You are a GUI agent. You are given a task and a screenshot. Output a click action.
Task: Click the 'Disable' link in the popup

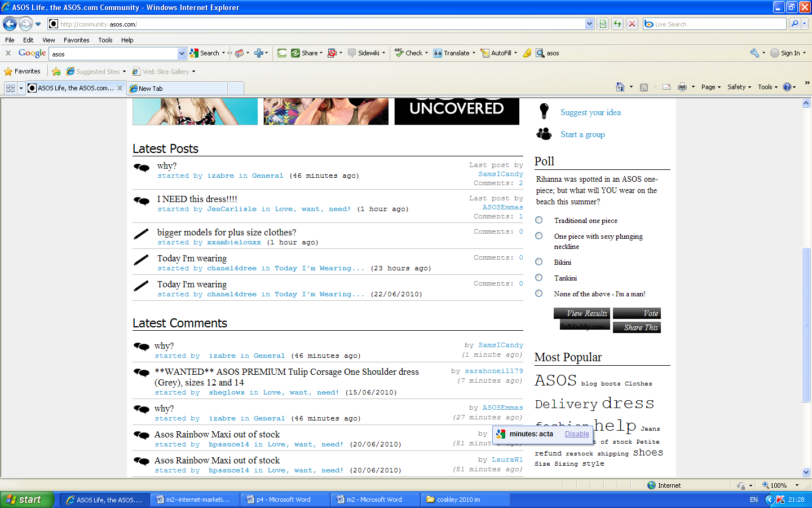[577, 434]
